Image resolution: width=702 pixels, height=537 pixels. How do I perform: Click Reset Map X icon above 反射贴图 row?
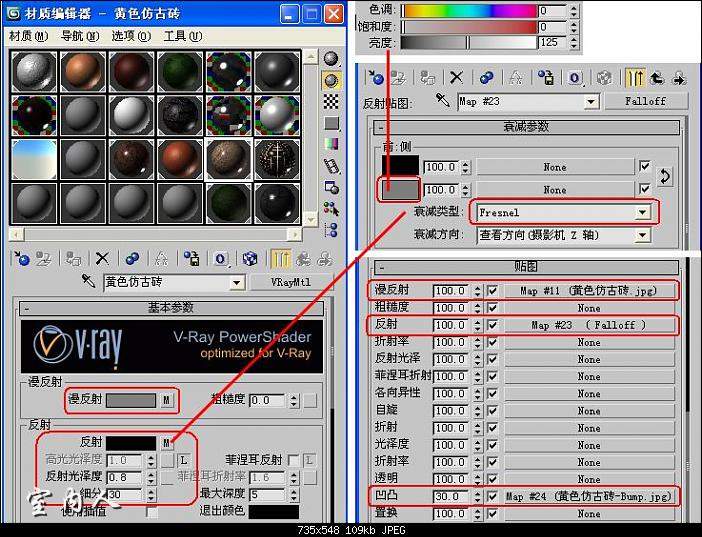[x=456, y=77]
